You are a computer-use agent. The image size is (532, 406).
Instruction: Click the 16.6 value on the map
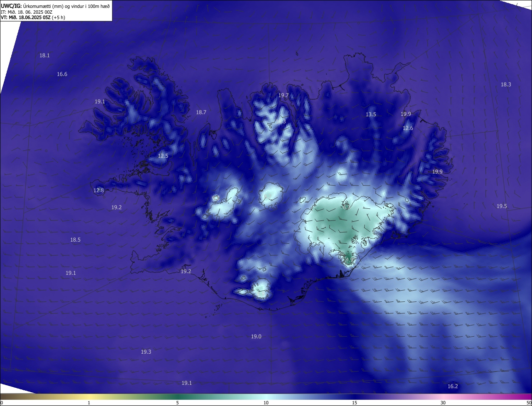62,74
